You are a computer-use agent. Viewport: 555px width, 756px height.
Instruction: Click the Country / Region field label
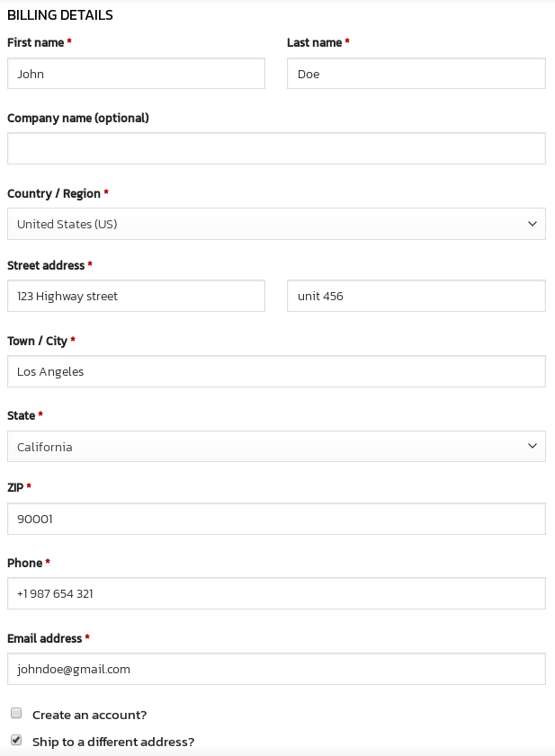pos(54,193)
